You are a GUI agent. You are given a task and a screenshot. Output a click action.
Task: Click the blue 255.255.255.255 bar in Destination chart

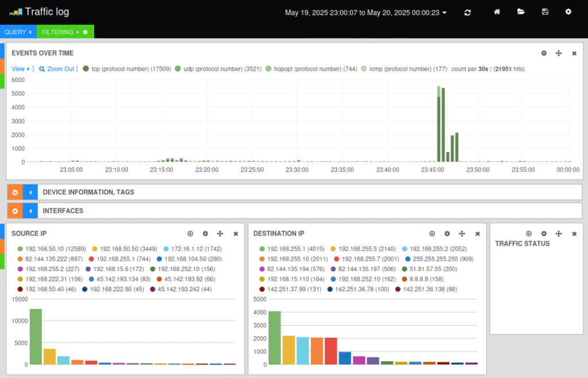345,358
